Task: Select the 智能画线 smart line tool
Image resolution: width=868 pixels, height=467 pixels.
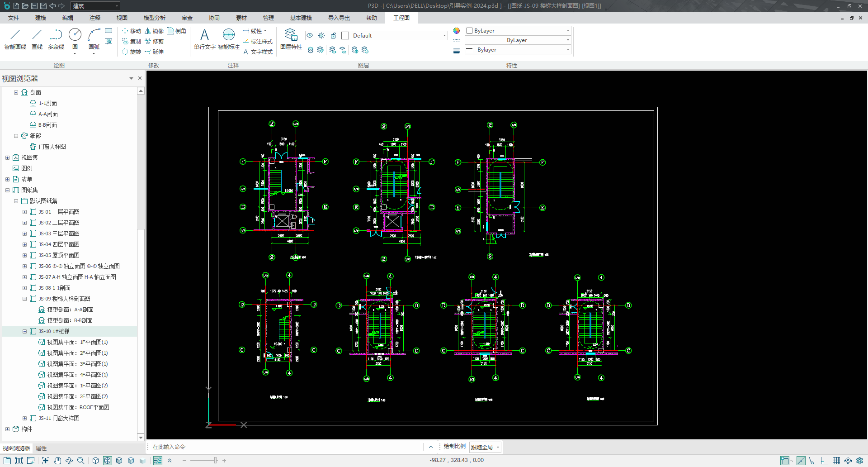Action: pos(15,39)
